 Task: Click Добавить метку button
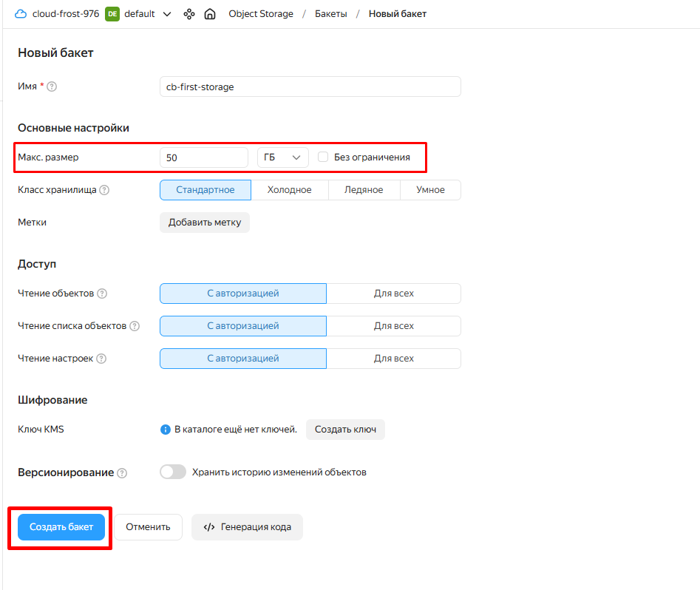(205, 223)
